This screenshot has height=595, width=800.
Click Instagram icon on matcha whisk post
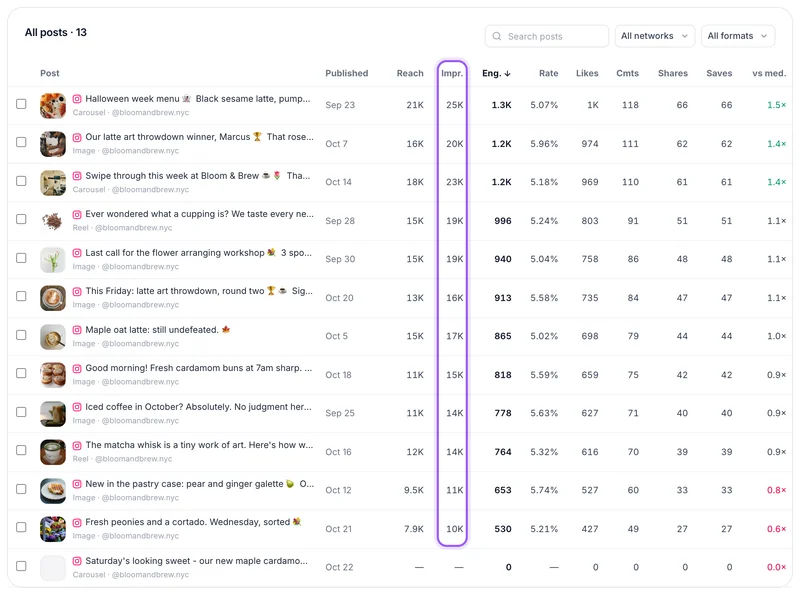(x=77, y=445)
